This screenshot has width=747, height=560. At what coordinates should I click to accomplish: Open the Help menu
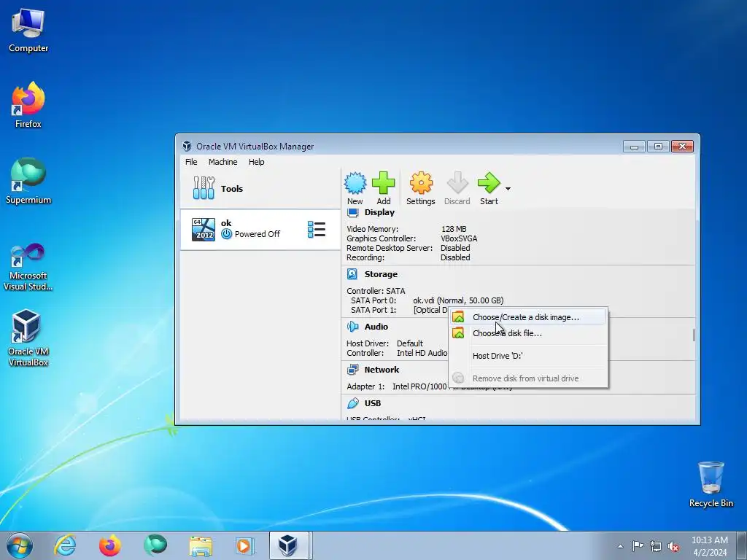point(256,162)
